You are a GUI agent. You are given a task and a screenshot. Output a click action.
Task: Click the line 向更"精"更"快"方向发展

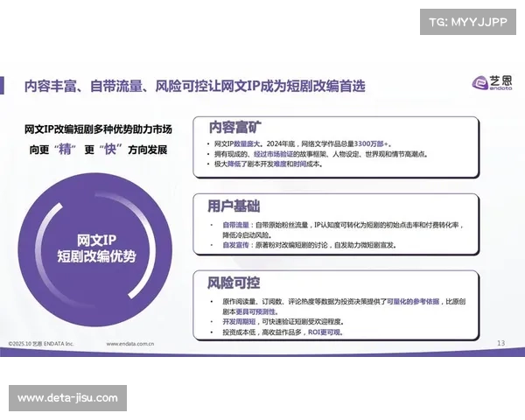pyautogui.click(x=98, y=149)
